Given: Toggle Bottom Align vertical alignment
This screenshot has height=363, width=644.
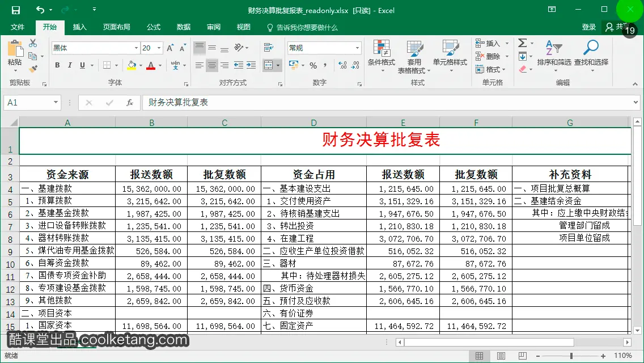Looking at the screenshot, I should pos(224,48).
